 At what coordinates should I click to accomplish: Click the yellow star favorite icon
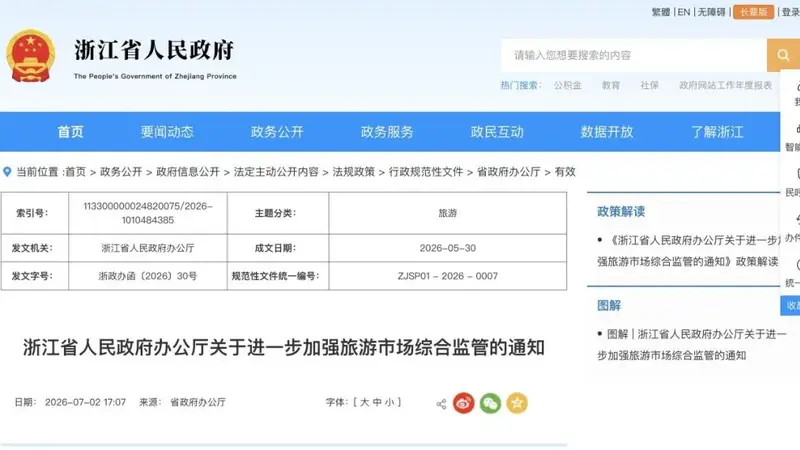(517, 403)
